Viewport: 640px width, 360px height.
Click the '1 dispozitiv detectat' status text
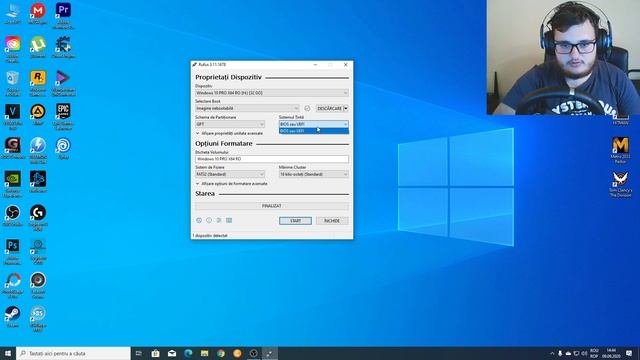pos(210,236)
